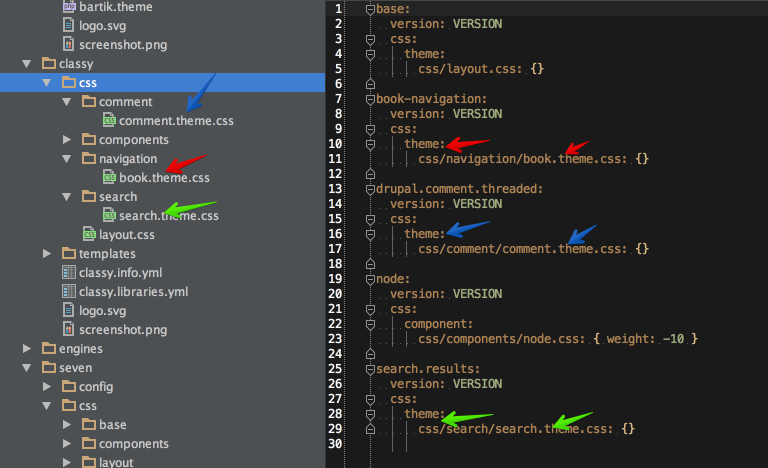Click css/navigation/book.theme.css path in editor
Image resolution: width=768 pixels, height=468 pixels.
[x=523, y=159]
